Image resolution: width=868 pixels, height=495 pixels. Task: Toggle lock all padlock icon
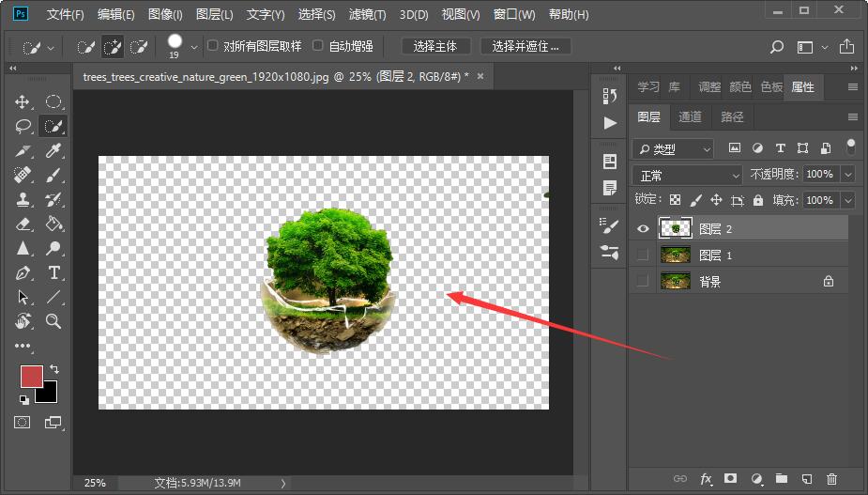758,200
